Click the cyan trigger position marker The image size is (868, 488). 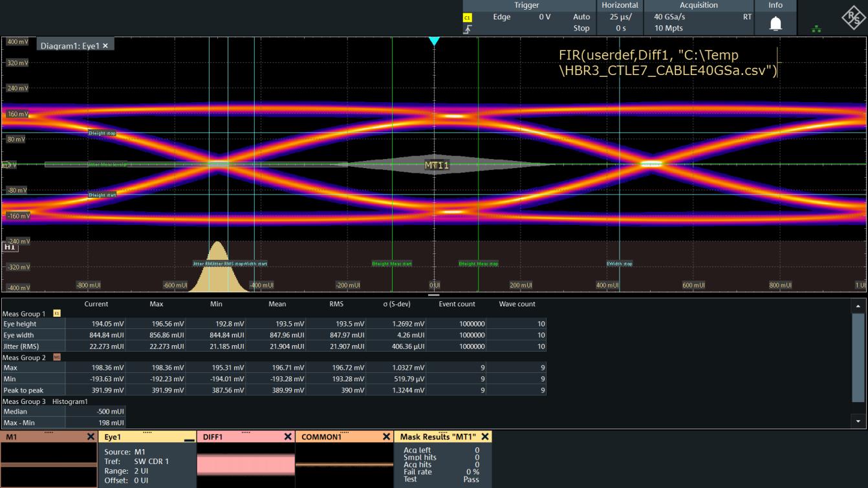click(434, 41)
